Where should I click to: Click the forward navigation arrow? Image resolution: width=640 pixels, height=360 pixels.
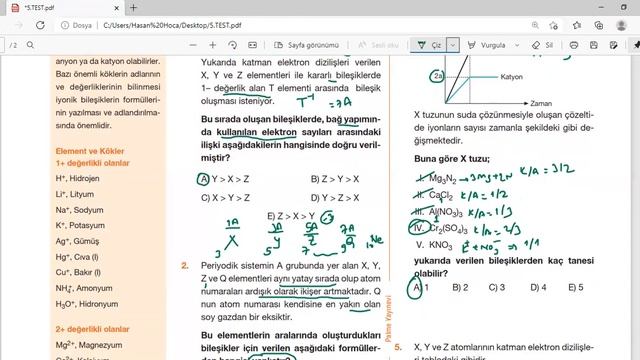(19, 25)
